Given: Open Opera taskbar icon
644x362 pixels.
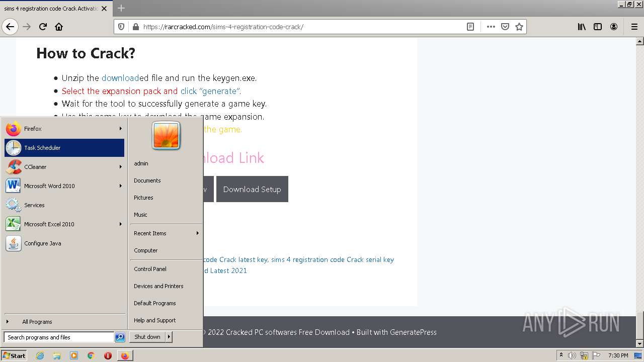Looking at the screenshot, I should point(108,355).
